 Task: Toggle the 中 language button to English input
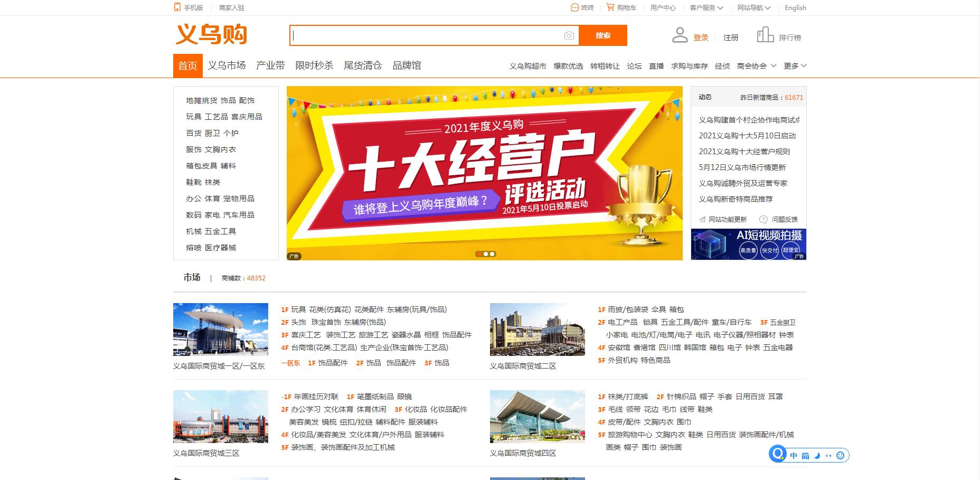point(794,455)
